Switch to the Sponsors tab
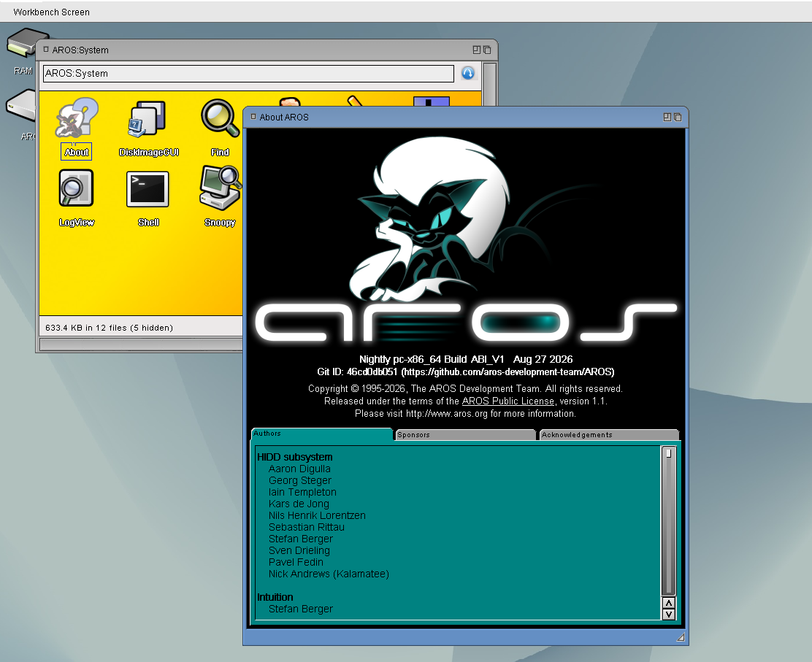This screenshot has height=662, width=812. [x=464, y=435]
